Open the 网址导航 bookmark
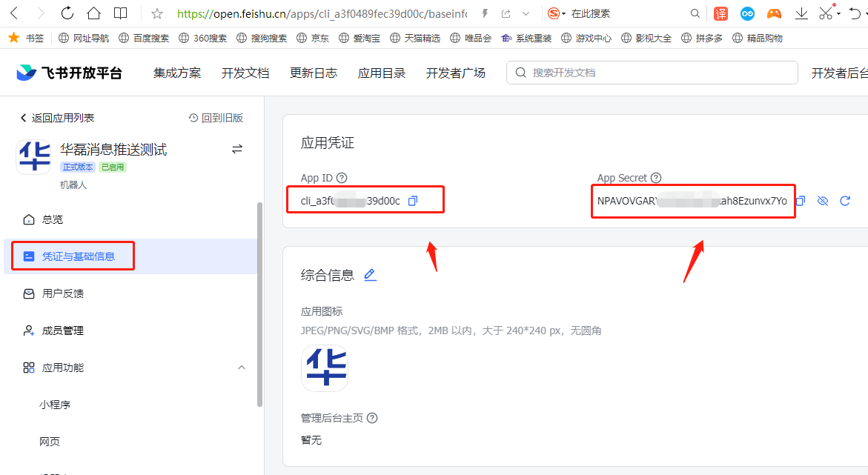This screenshot has width=868, height=475. (x=84, y=39)
